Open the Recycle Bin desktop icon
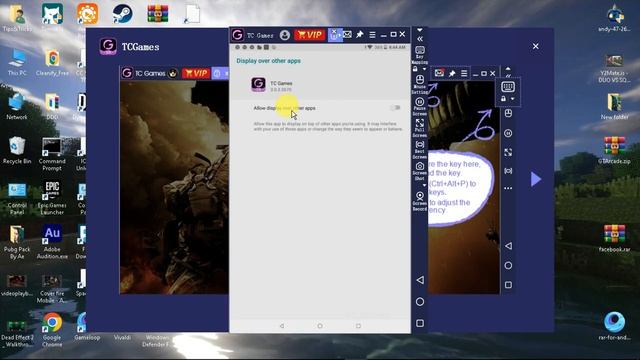640x360 pixels. coord(17,151)
